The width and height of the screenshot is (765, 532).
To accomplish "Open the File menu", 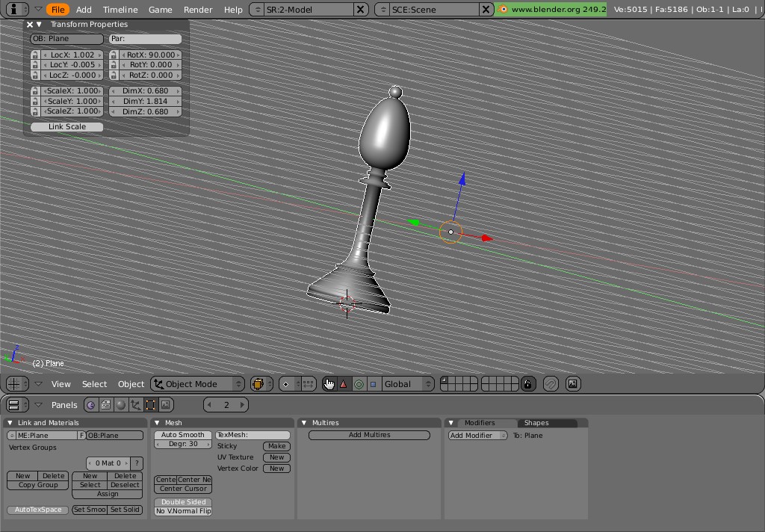I will click(58, 9).
